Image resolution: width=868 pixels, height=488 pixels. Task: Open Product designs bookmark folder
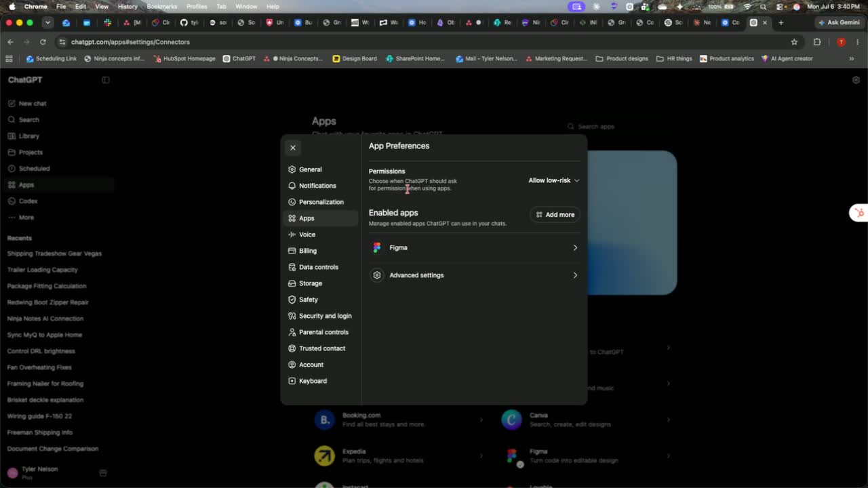coord(622,59)
